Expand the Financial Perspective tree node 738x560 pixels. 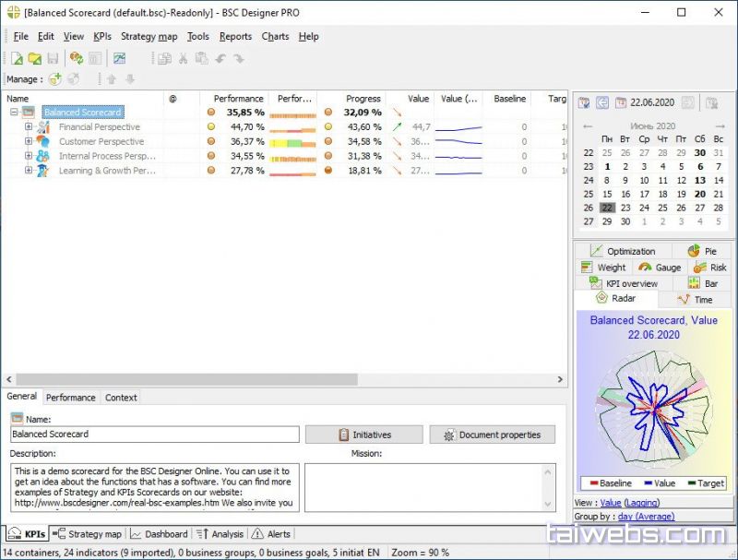click(x=29, y=127)
